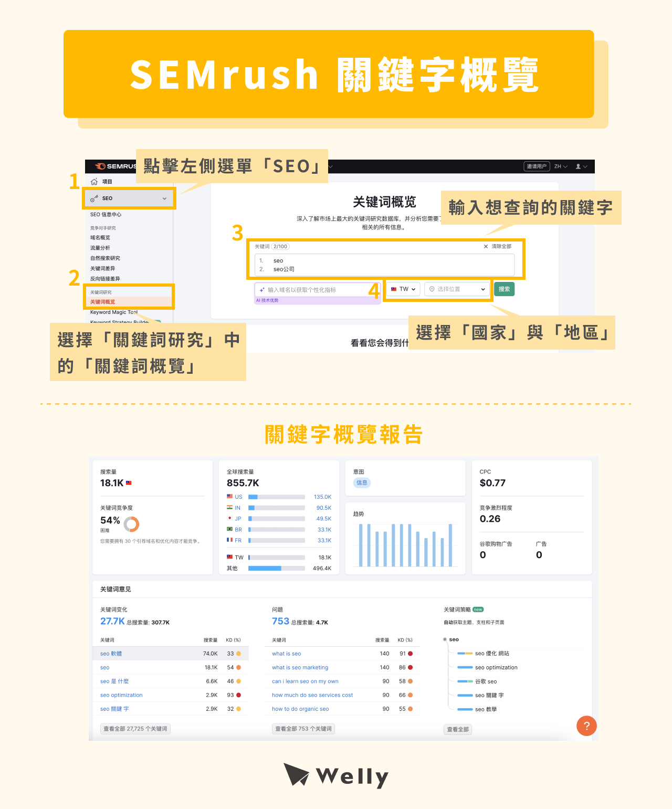Click the 其他 search volume bar
Viewport: 672px width, 809px height.
click(277, 568)
